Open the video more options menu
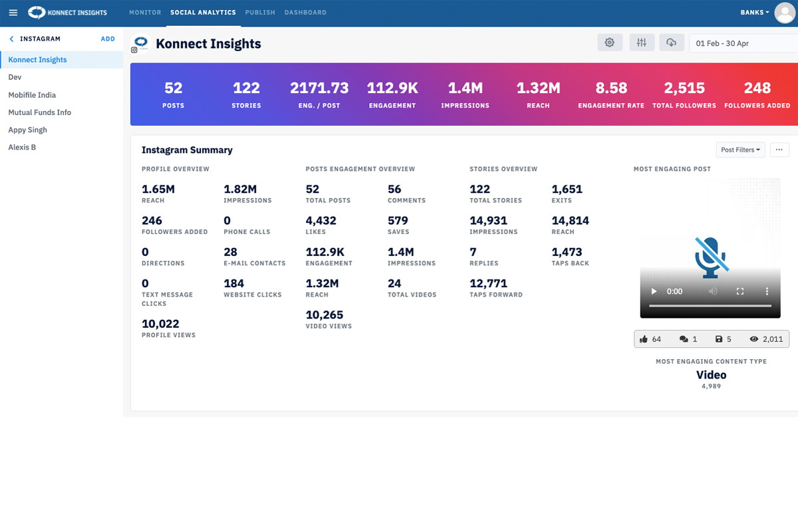798x532 pixels. [767, 291]
